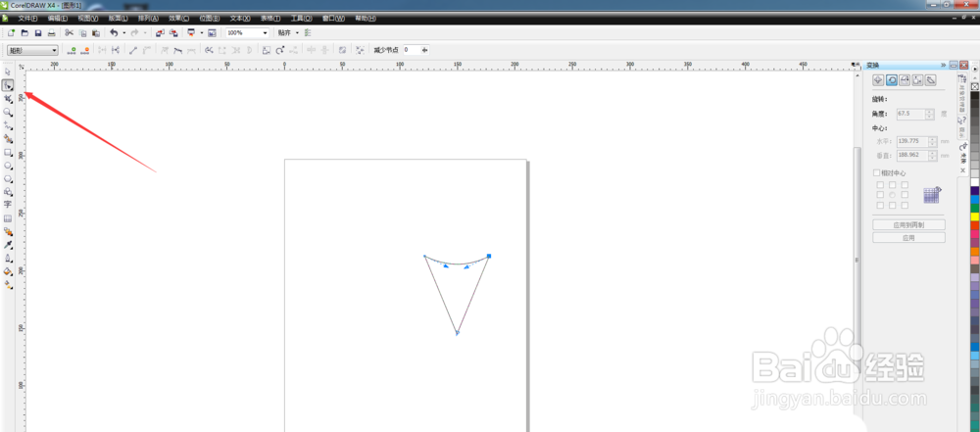Image resolution: width=980 pixels, height=432 pixels.
Task: Click the Export icon
Action: tap(173, 32)
